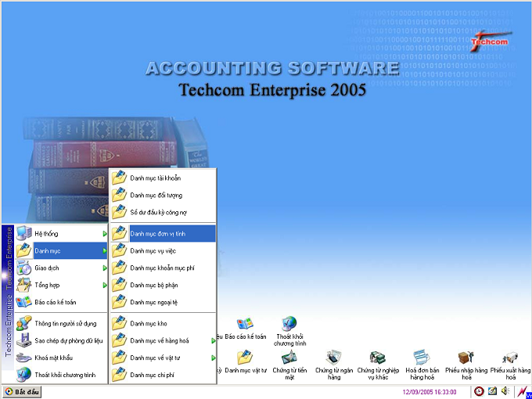Click the date and time 12/09/2005 display

[430, 392]
